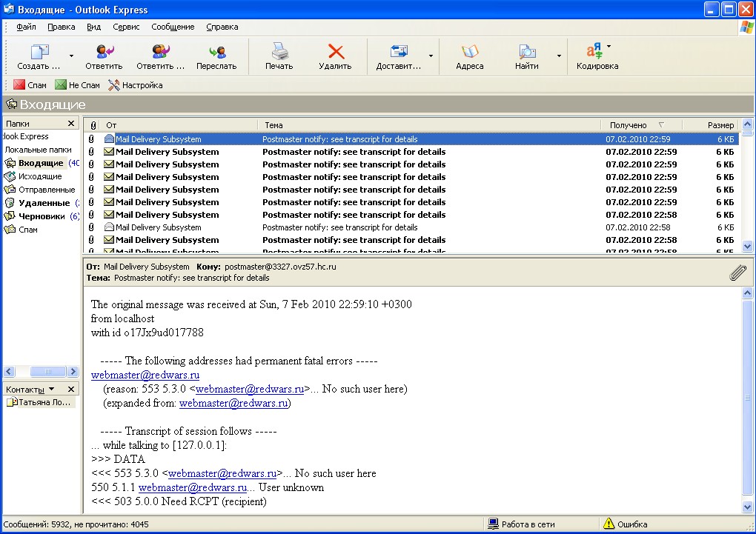Click the first webmaster@redwars.ru link
Screen dimensions: 756x534
point(145,375)
